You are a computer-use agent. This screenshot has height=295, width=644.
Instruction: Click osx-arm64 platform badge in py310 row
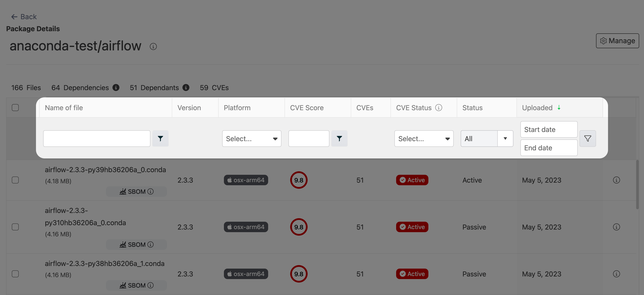point(246,227)
